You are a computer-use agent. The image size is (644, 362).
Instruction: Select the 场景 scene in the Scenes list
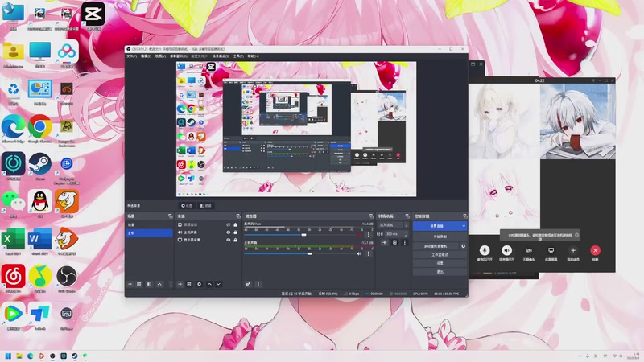[x=150, y=225]
